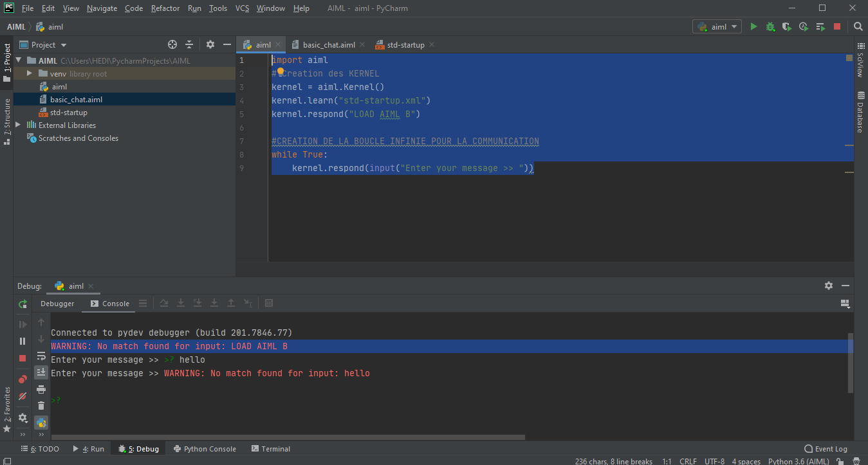Image resolution: width=868 pixels, height=465 pixels.
Task: Open Project panel settings gear
Action: (210, 44)
